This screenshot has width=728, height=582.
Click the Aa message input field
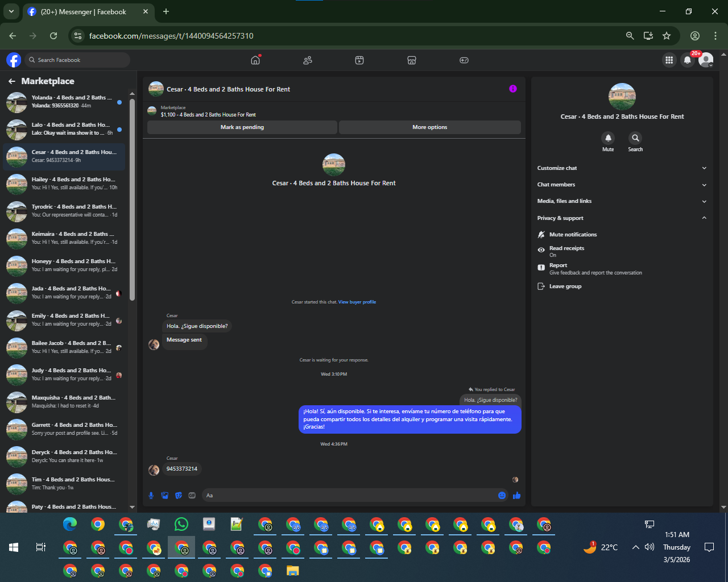(350, 496)
